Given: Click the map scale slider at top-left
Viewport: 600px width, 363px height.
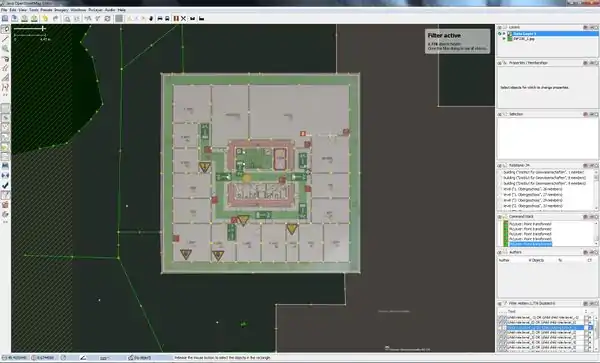Looking at the screenshot, I should [x=30, y=28].
